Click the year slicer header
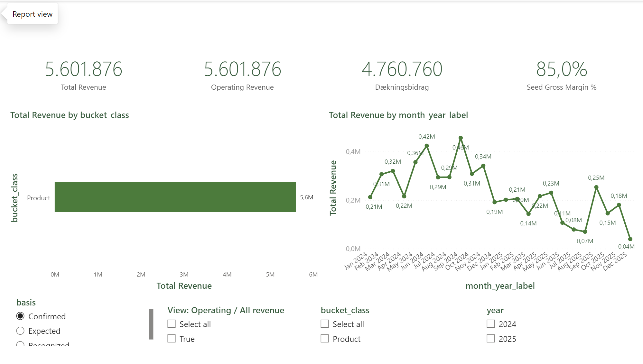This screenshot has width=643, height=364. pos(495,310)
